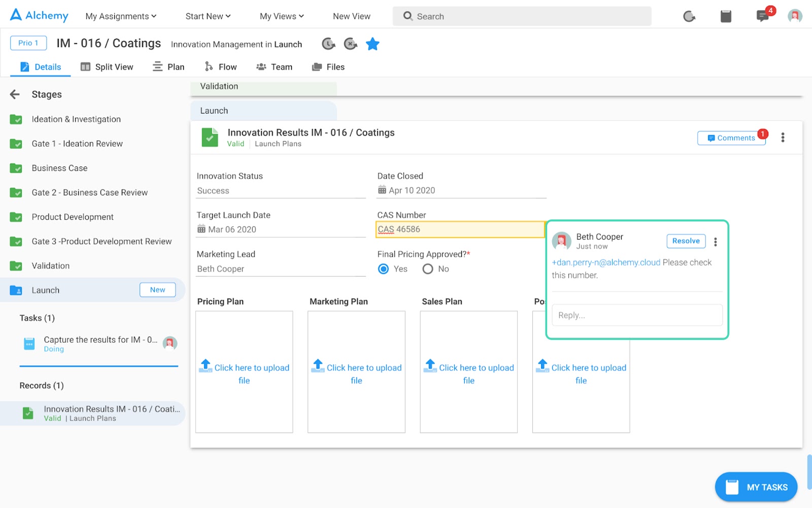Open the Plan tab

pos(168,67)
